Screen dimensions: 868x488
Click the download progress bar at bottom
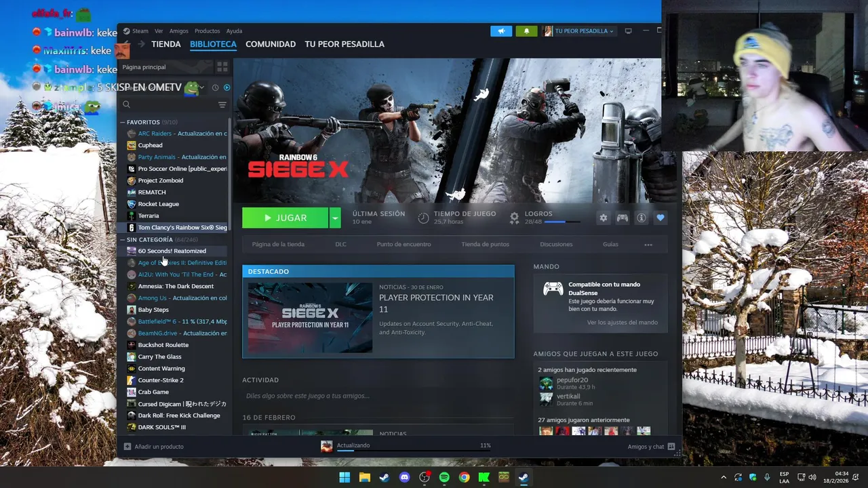[414, 450]
